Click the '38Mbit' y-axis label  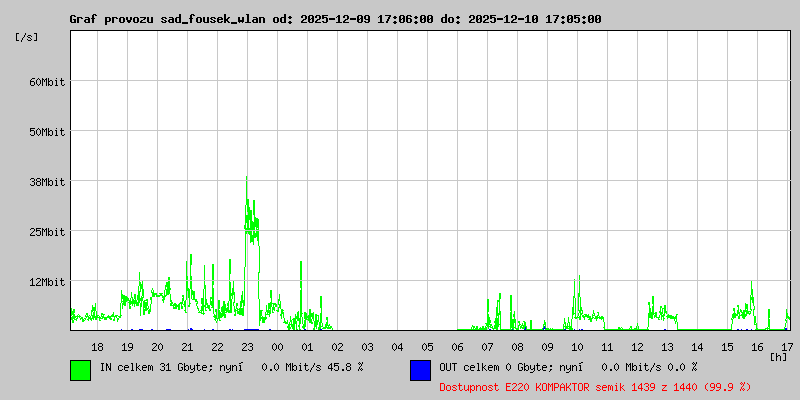pyautogui.click(x=47, y=182)
